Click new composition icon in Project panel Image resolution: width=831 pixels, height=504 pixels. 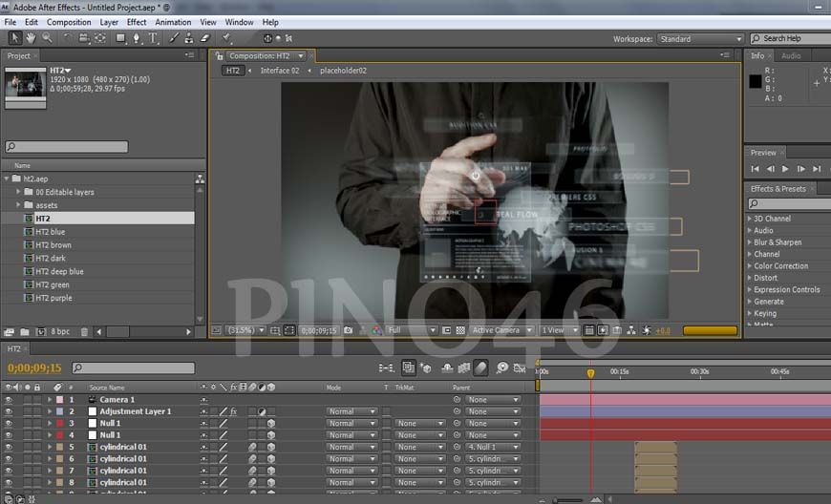(41, 332)
